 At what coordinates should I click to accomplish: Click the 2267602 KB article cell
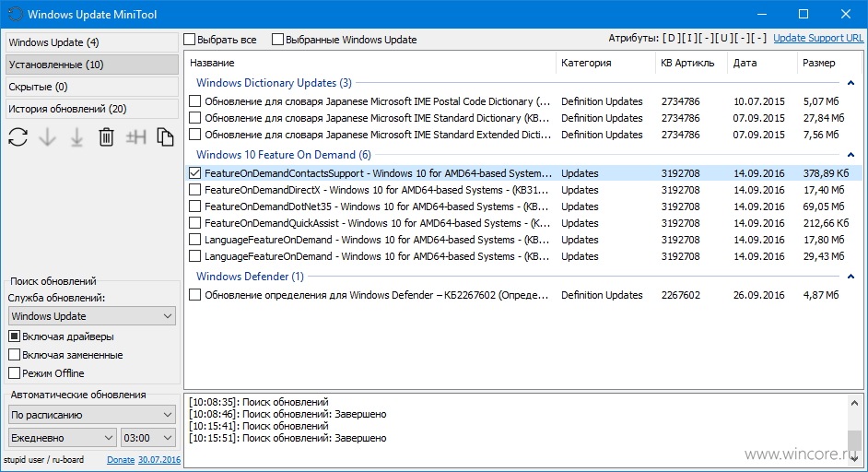point(680,295)
